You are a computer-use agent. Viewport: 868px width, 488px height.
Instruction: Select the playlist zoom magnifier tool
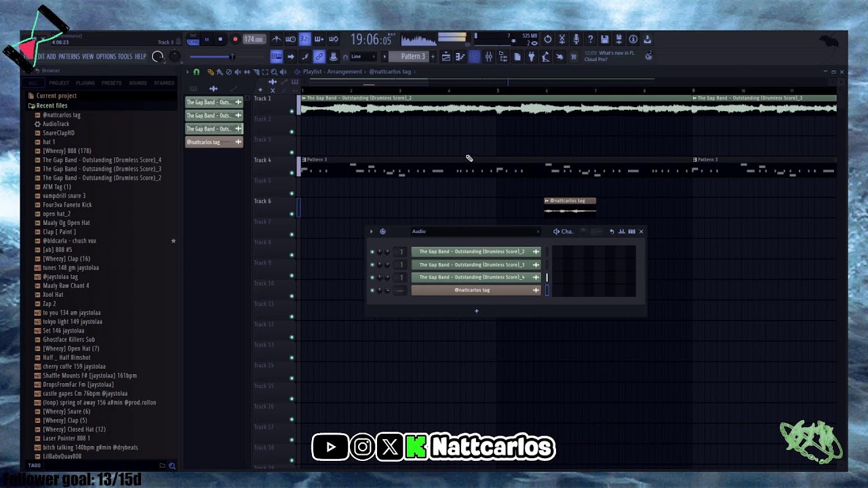click(x=274, y=72)
